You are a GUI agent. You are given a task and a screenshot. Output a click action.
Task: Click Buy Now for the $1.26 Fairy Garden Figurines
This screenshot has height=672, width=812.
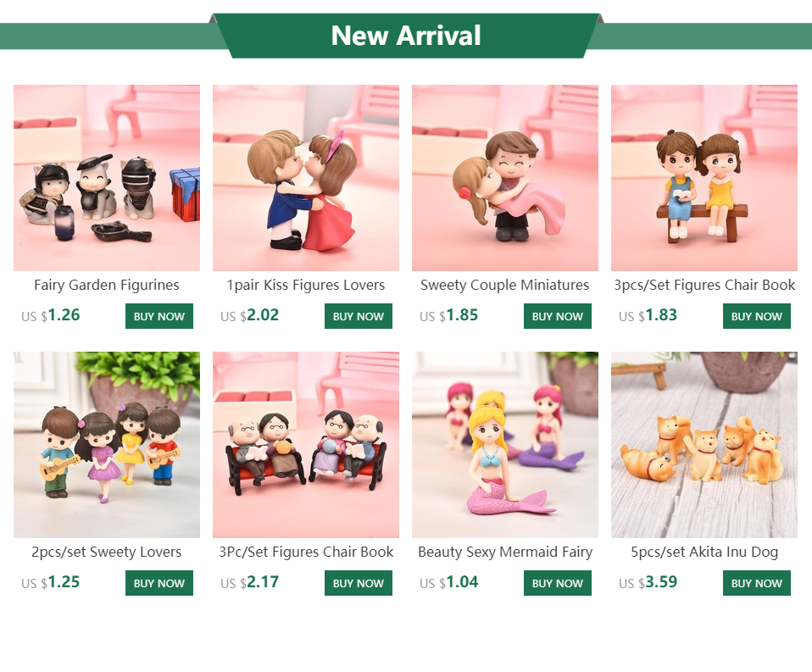[159, 316]
